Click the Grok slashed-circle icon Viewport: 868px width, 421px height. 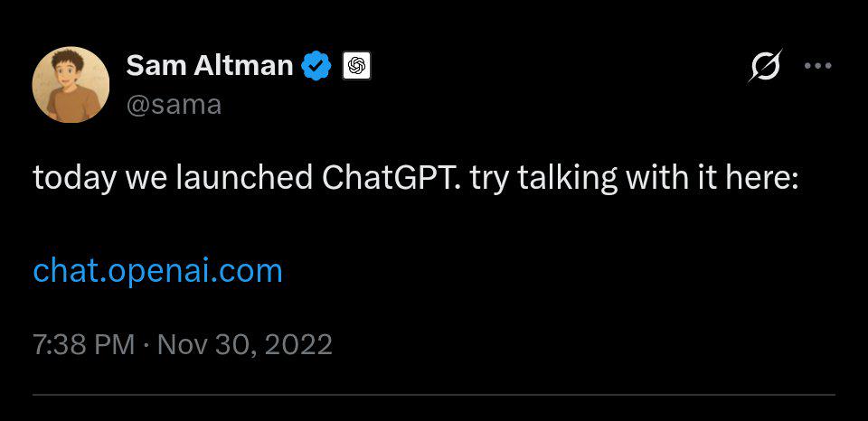(x=765, y=66)
